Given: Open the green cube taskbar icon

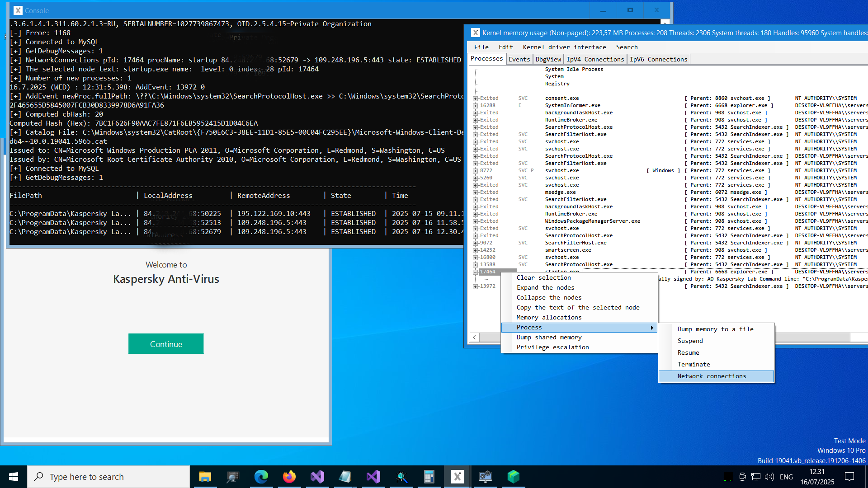Looking at the screenshot, I should 514,477.
